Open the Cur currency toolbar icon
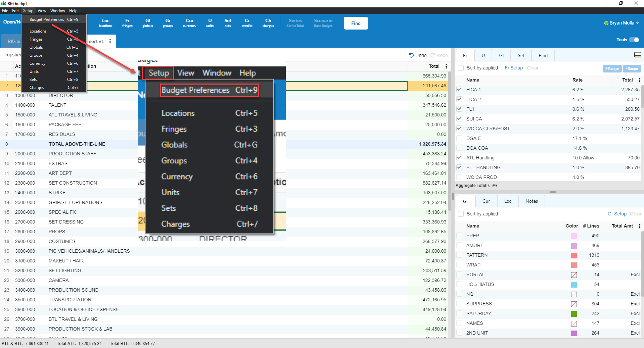 click(190, 23)
